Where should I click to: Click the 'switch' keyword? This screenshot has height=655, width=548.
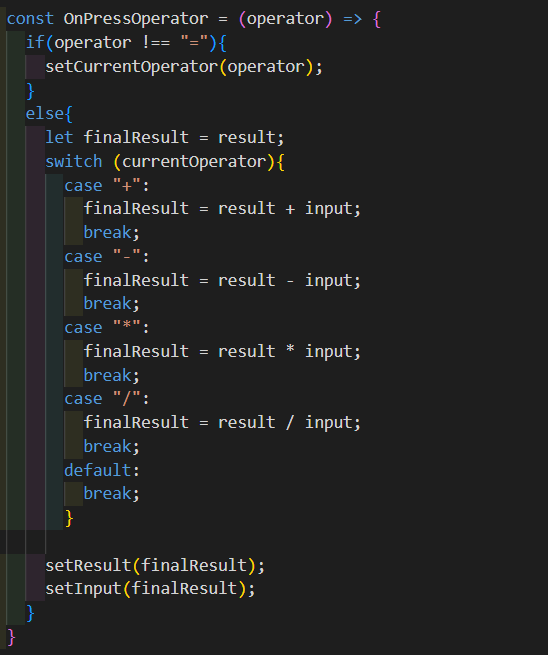[74, 161]
